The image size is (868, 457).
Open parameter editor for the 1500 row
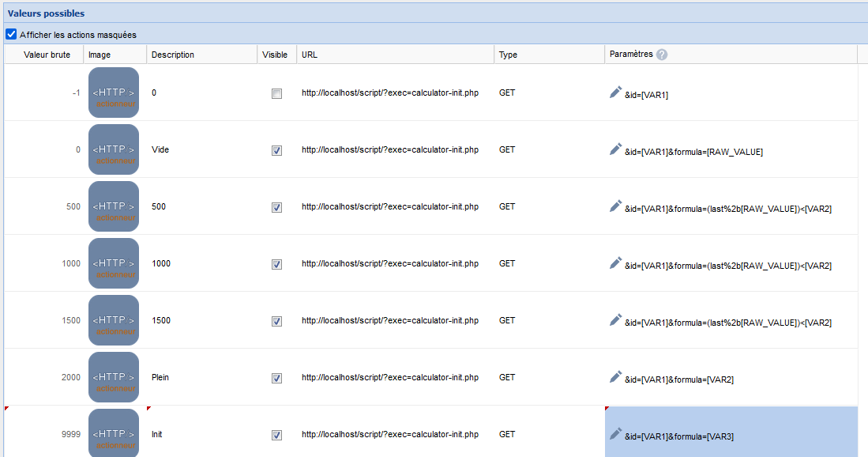coord(616,320)
